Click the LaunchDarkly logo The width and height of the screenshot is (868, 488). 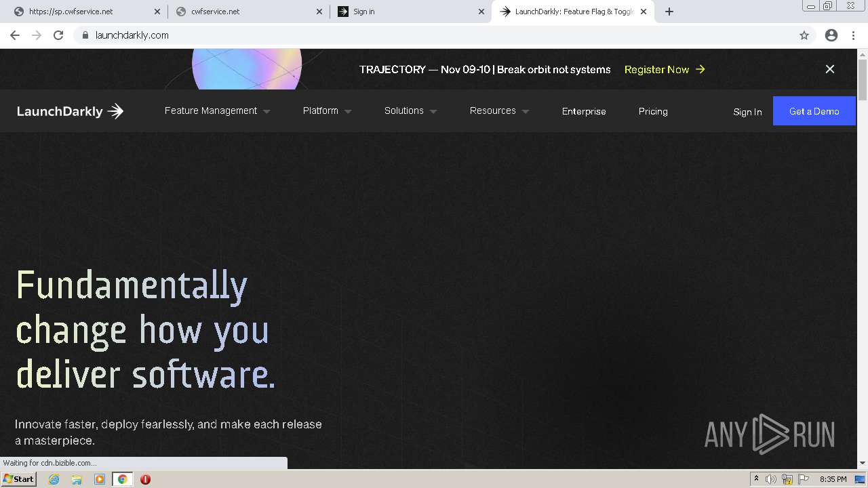[x=71, y=111]
